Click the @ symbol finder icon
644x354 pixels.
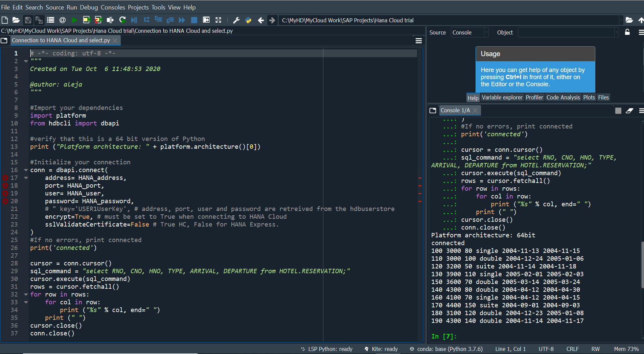(62, 20)
